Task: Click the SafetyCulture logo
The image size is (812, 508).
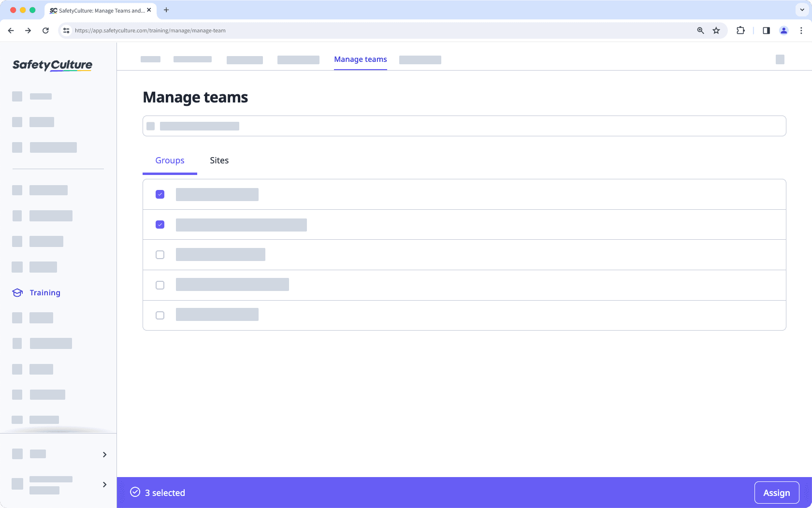Action: [52, 65]
